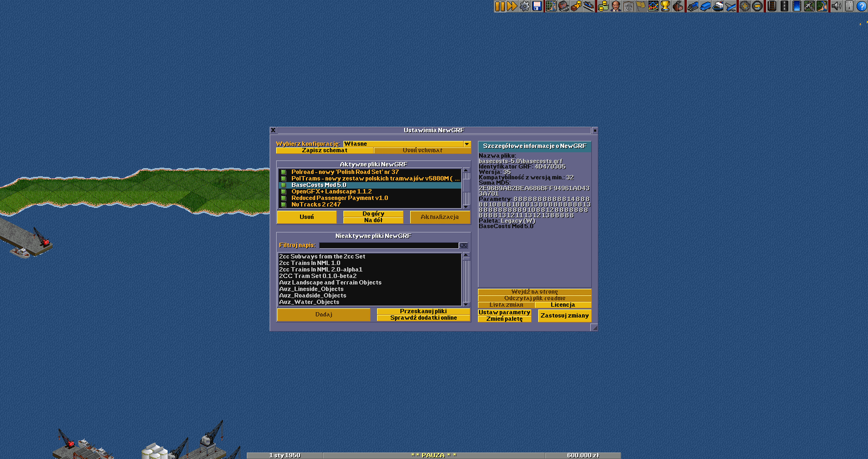This screenshot has height=459, width=868.
Task: Click the active NewGRF list scroll-down arrow
Action: (466, 206)
